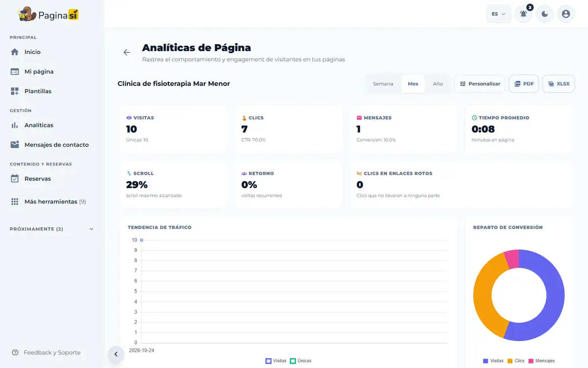This screenshot has height=368, width=588.
Task: Click the PDF file icon
Action: pos(517,84)
